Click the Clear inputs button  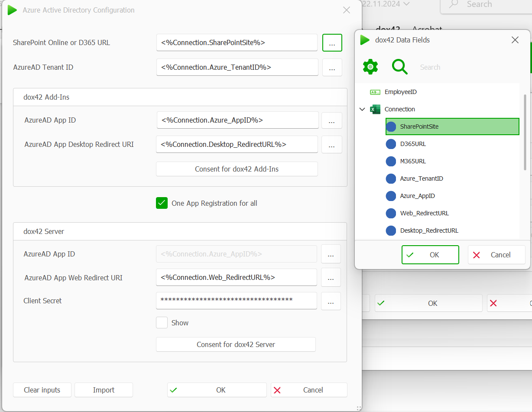click(x=42, y=390)
